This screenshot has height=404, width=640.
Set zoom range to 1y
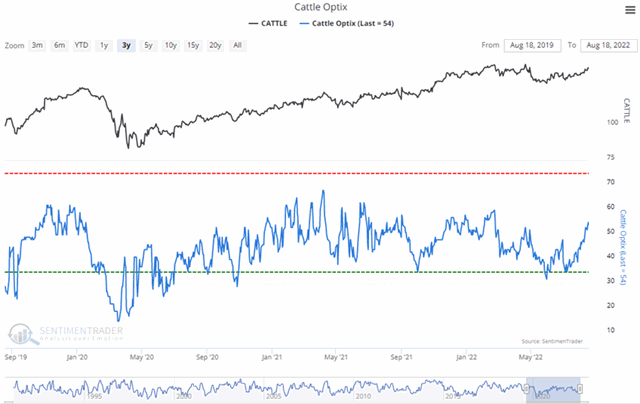point(104,45)
